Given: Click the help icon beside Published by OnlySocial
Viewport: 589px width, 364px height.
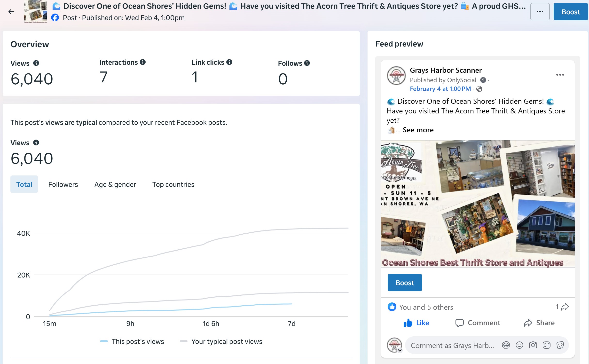Looking at the screenshot, I should pyautogui.click(x=483, y=80).
